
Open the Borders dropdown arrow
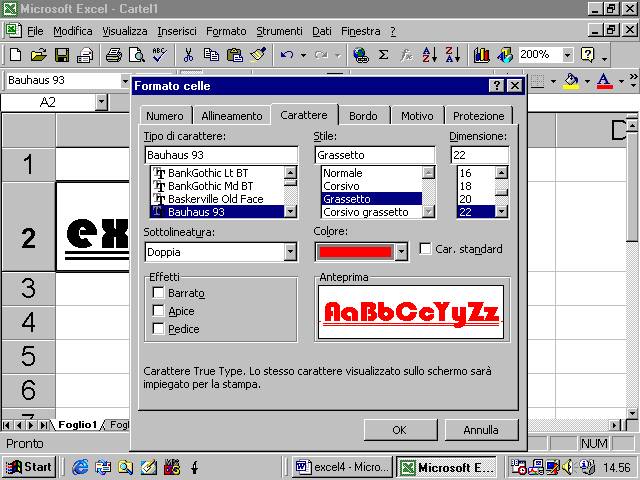tap(553, 81)
